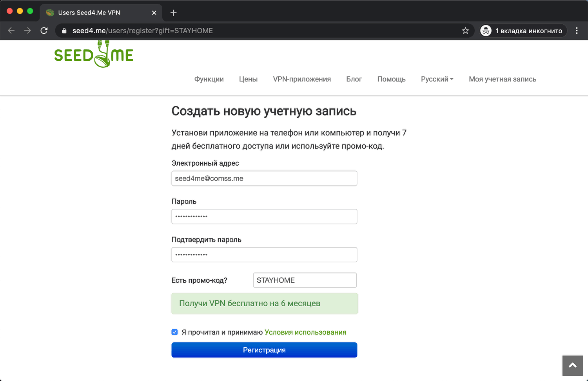Image resolution: width=588 pixels, height=381 pixels.
Task: Open the Цены menu item
Action: click(249, 79)
